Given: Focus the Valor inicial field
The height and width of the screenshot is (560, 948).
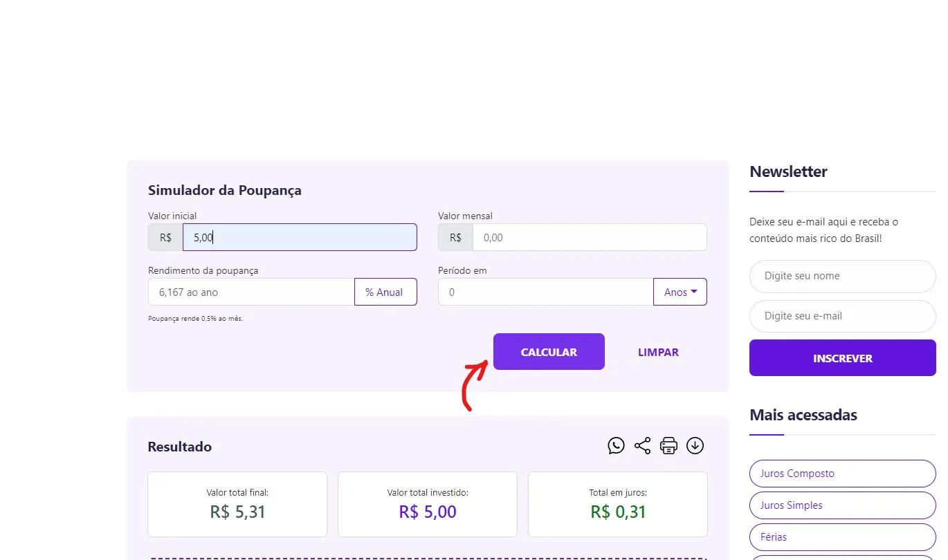Looking at the screenshot, I should click(x=300, y=237).
